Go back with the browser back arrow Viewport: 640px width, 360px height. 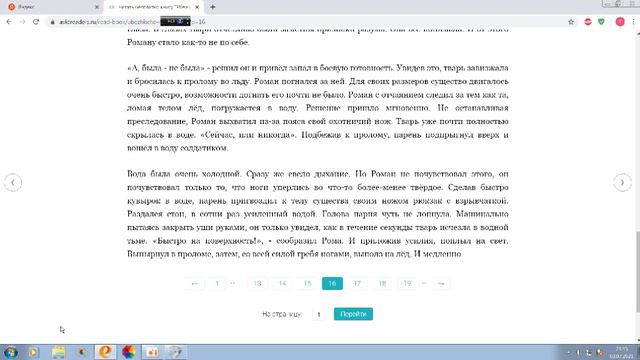9,22
